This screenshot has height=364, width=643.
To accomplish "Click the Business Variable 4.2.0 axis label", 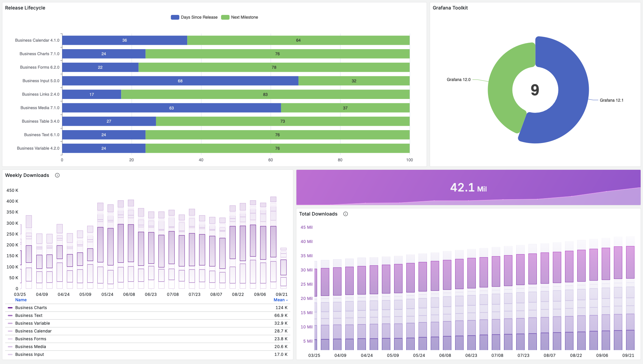I will tap(38, 148).
